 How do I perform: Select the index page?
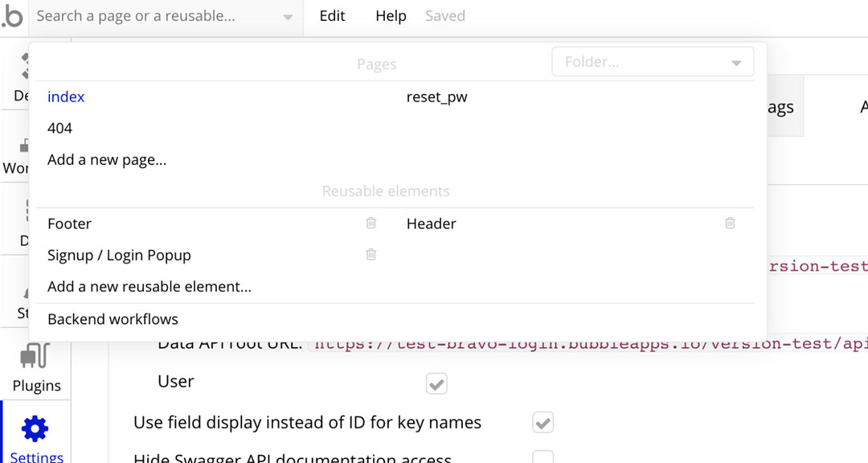pos(66,97)
